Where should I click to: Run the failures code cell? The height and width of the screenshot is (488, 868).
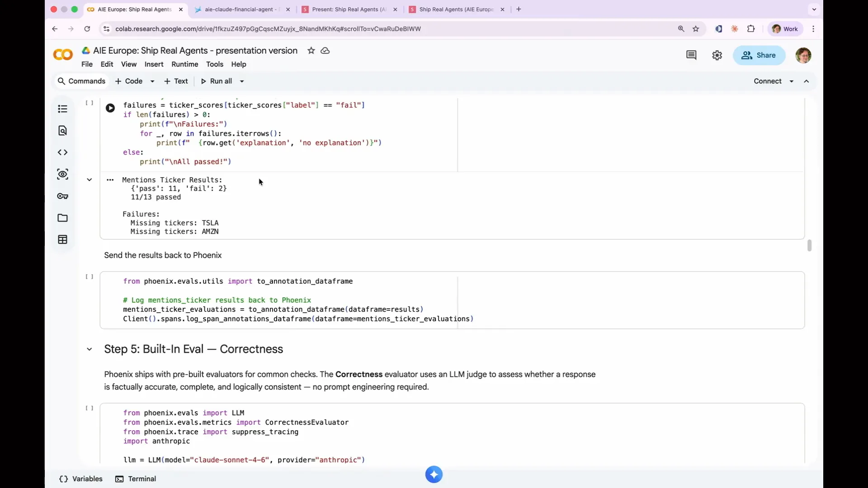(110, 108)
